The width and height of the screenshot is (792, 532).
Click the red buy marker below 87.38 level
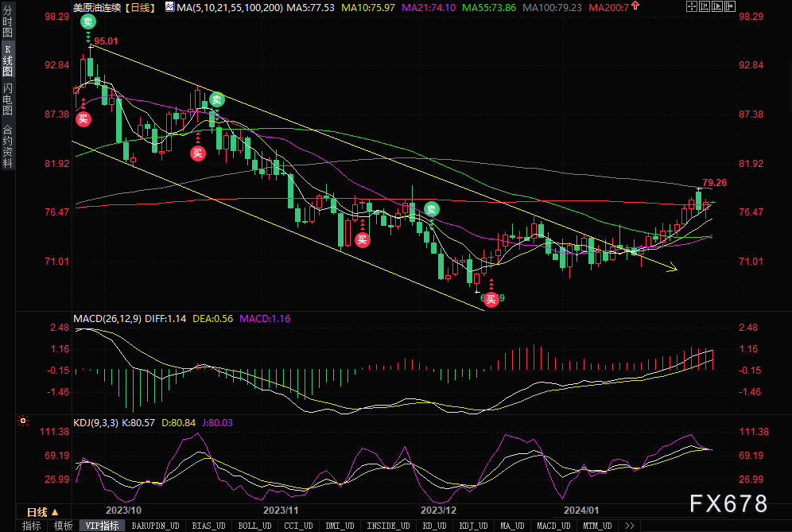coord(83,119)
